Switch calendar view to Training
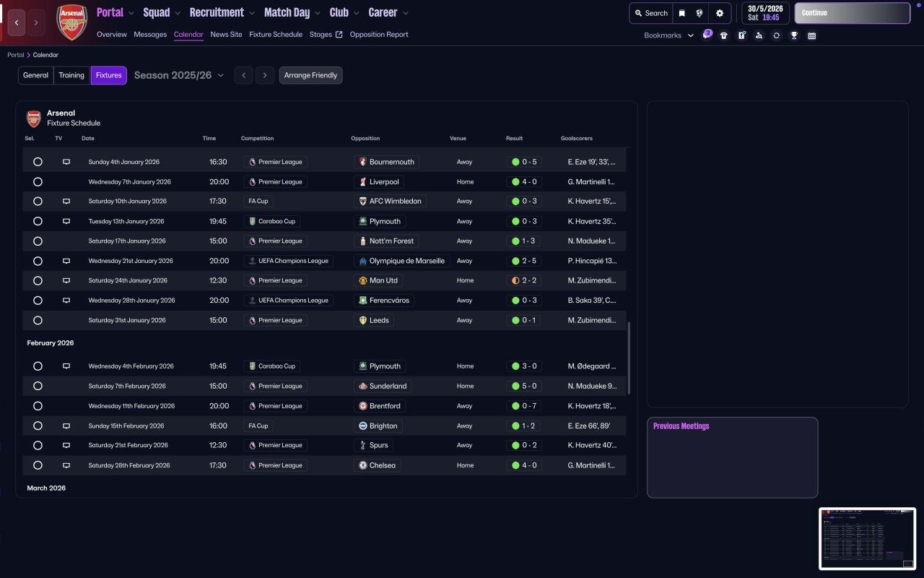The height and width of the screenshot is (578, 924). [71, 75]
